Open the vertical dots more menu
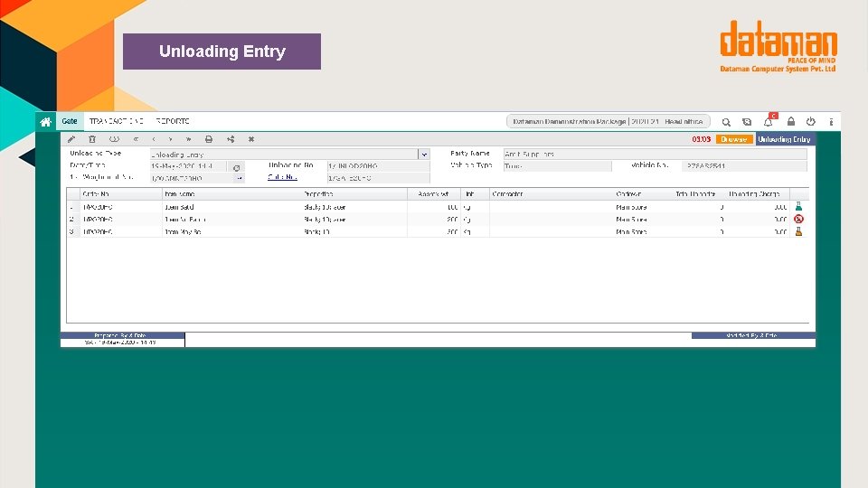 [832, 122]
